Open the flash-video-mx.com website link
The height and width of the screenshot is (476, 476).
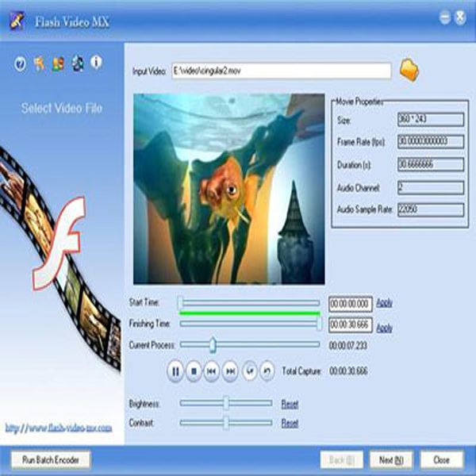pos(59,428)
